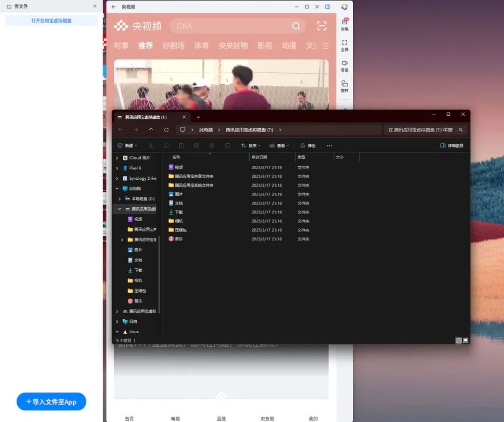This screenshot has height=422, width=504.
Task: Open 攻略 in the emulator side toolbar
Action: coord(344,24)
